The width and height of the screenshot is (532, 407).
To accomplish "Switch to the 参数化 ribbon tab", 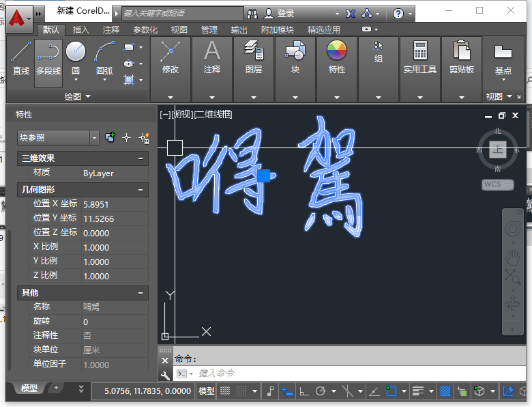I will tap(145, 30).
